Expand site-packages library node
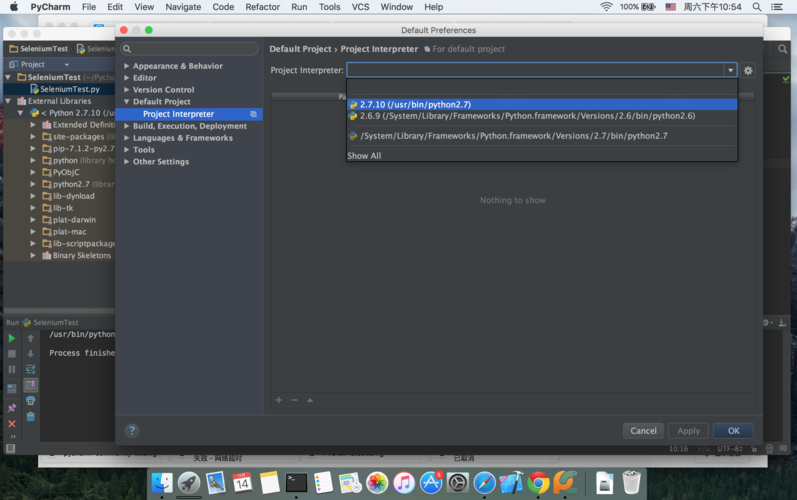Screen dimensions: 797x500 point(33,137)
